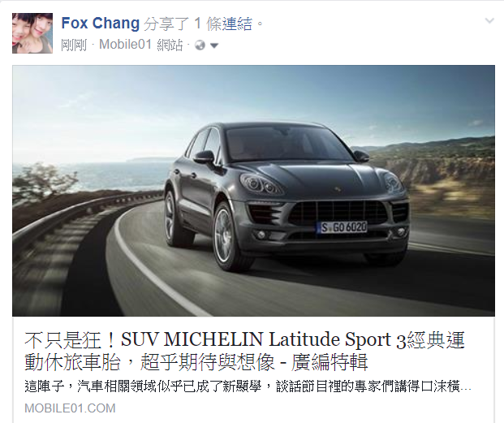The image size is (504, 423).
Task: Expand the audience selector caret beside globe
Action: (x=214, y=45)
